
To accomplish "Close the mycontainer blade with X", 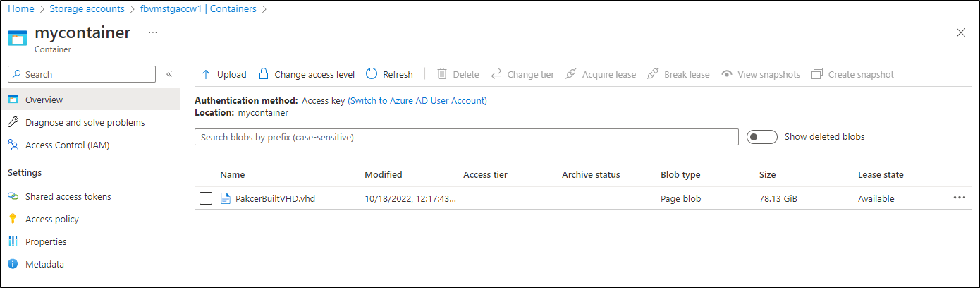I will [961, 32].
